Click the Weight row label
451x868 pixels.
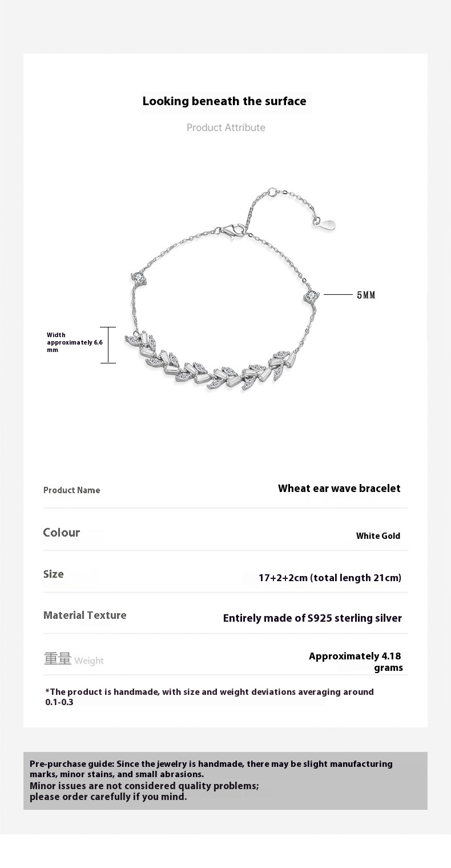(74, 659)
